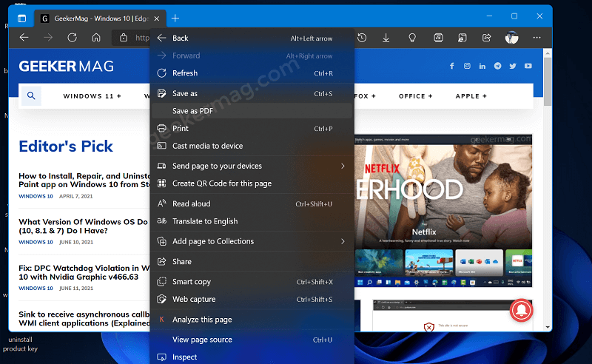The image size is (592, 364).
Task: Select Cast media to device
Action: [252, 146]
